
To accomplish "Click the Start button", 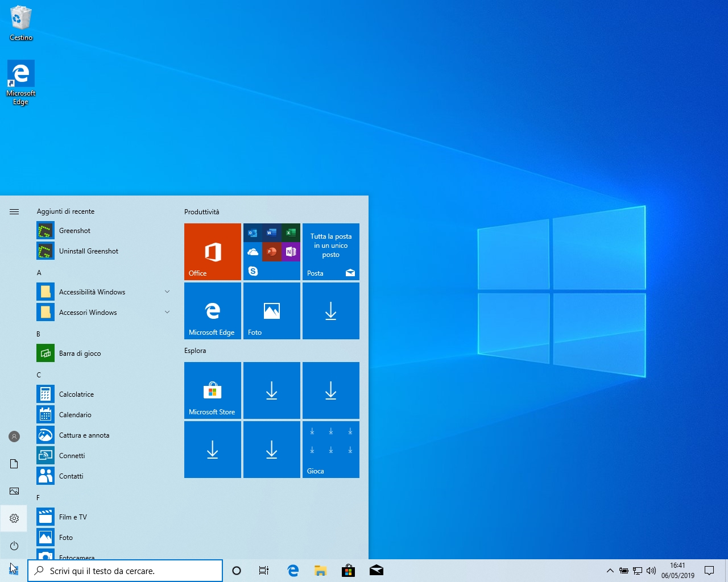I will click(14, 571).
